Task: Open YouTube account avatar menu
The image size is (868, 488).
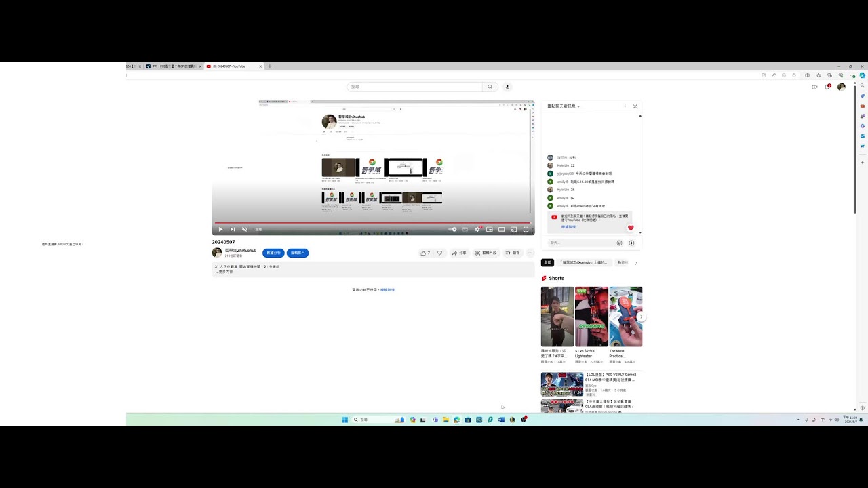Action: pos(842,87)
